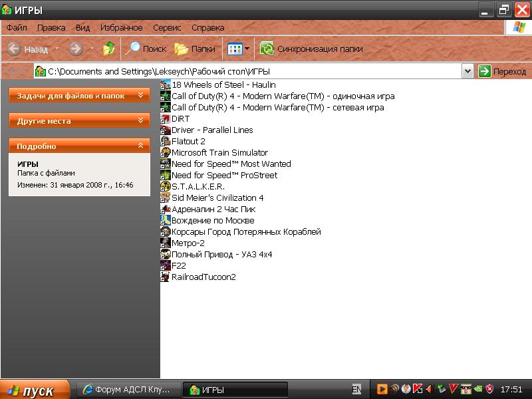The height and width of the screenshot is (399, 532).
Task: Open the address bar dropdown list
Action: click(x=467, y=71)
